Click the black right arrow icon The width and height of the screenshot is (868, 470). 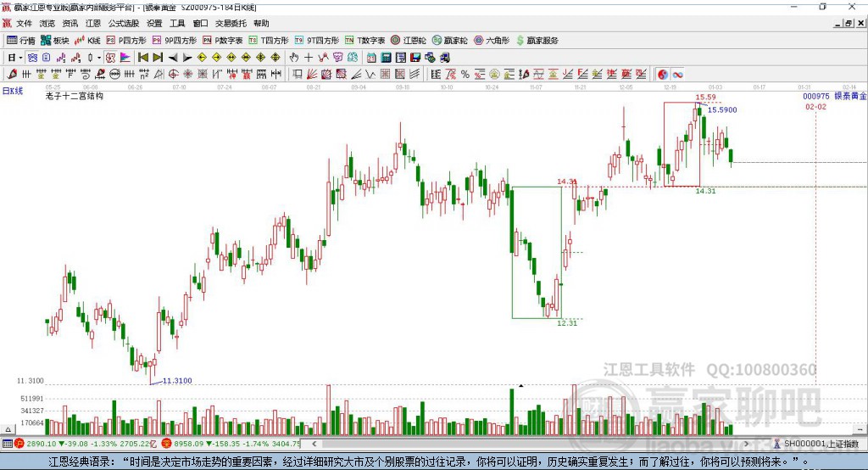(187, 58)
